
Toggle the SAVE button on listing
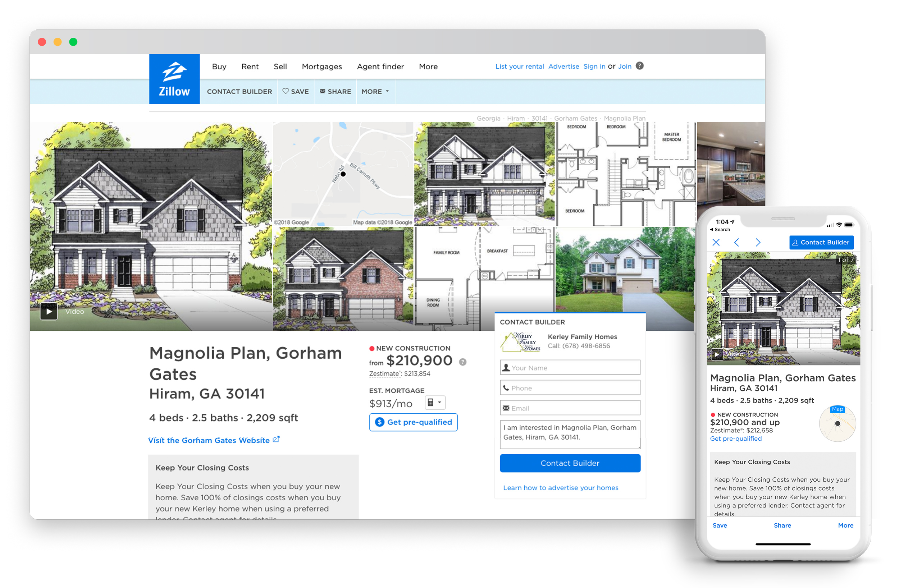[x=295, y=91]
